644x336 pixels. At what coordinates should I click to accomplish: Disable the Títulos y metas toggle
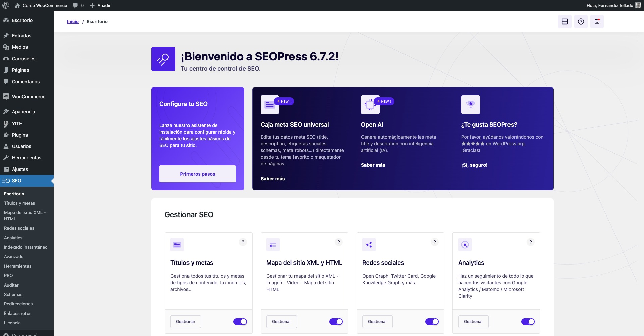click(x=240, y=322)
